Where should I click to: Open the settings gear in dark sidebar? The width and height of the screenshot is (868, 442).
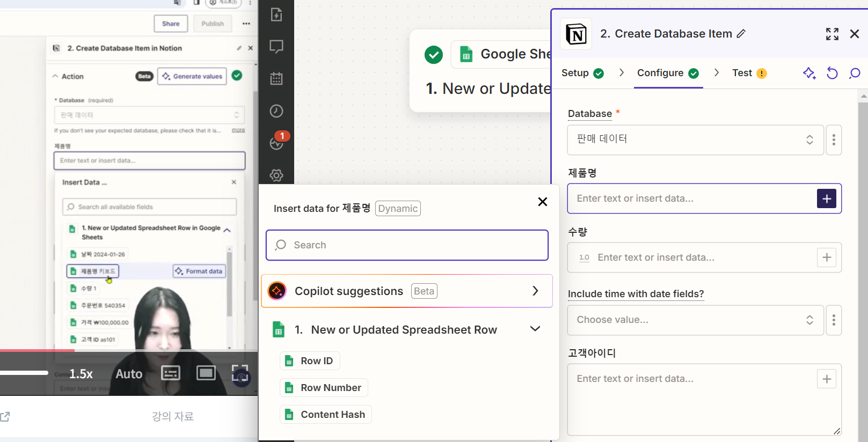pos(276,175)
